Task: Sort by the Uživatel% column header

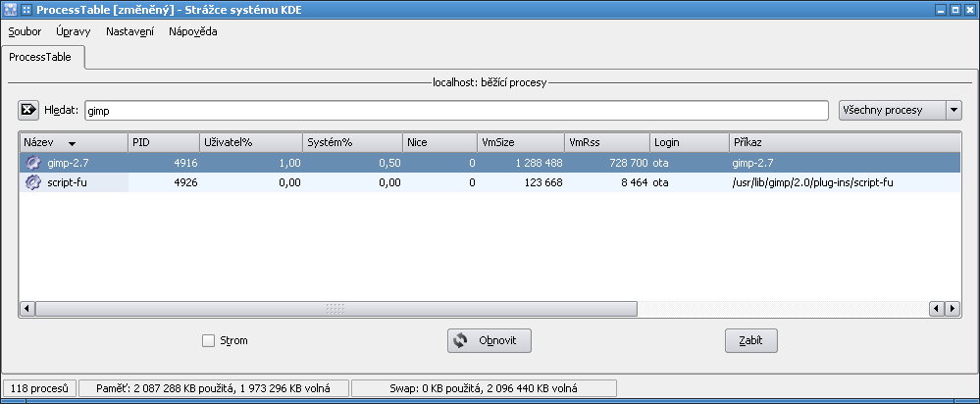Action: tap(251, 143)
